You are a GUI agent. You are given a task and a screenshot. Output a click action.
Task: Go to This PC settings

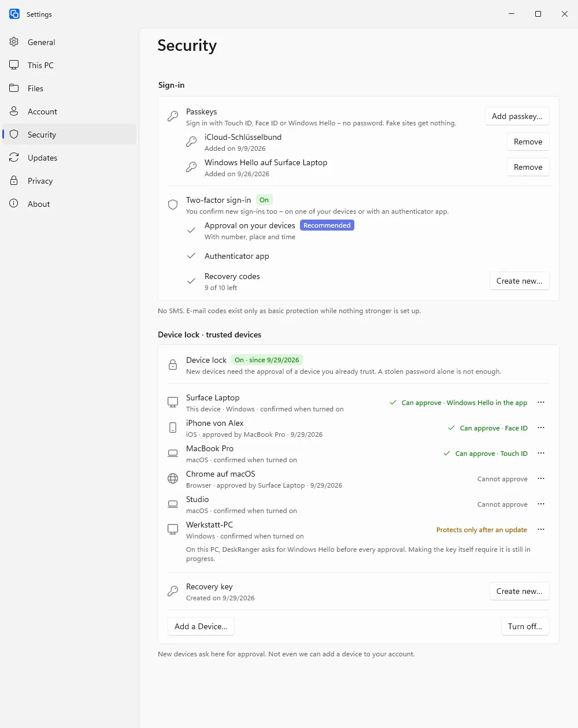coord(69,65)
